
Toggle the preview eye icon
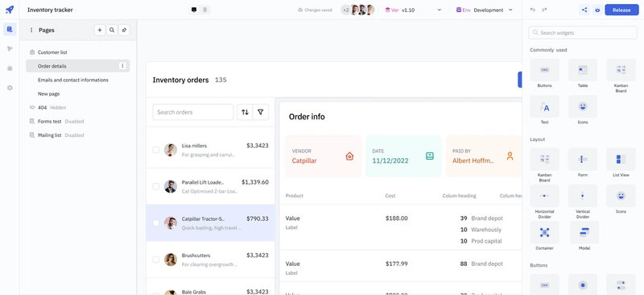click(597, 10)
